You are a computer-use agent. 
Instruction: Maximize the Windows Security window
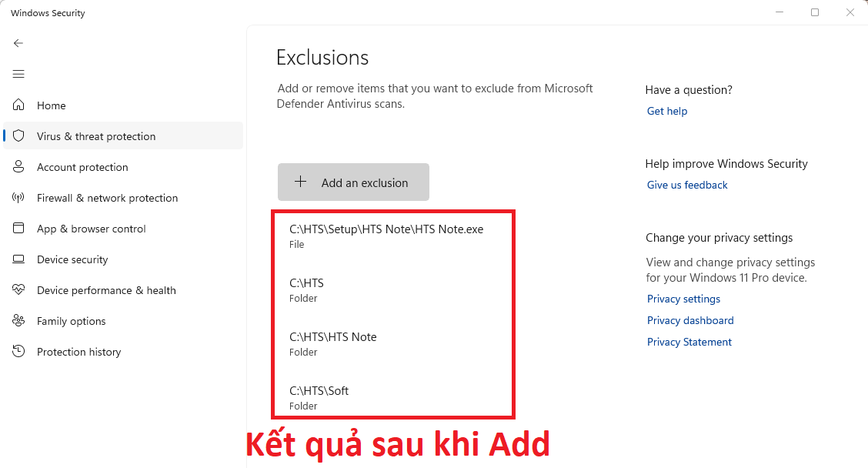(815, 12)
